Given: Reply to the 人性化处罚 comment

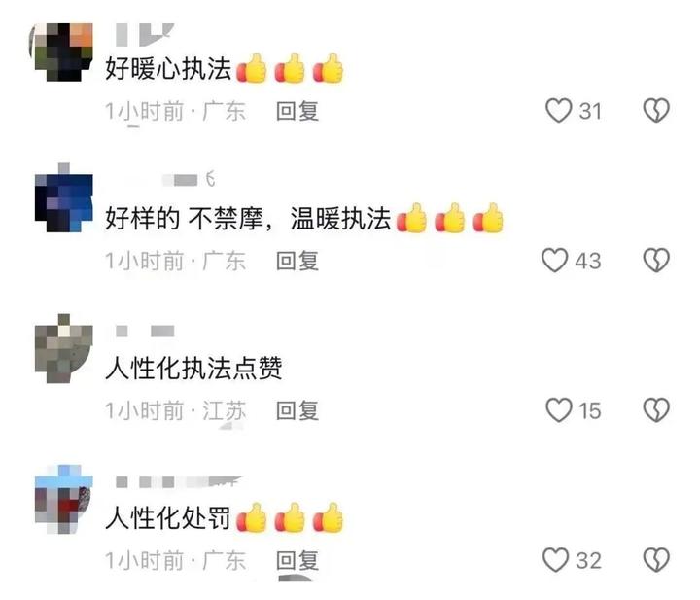Looking at the screenshot, I should 297,560.
